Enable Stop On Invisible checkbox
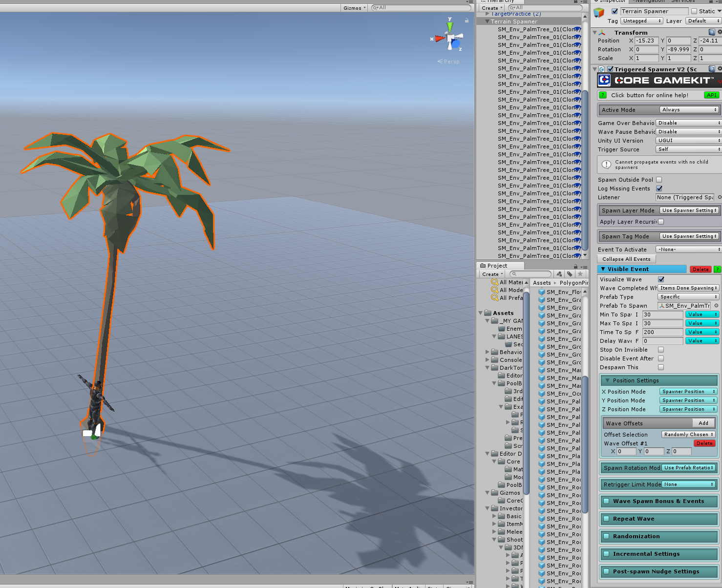This screenshot has width=722, height=588. 661,350
